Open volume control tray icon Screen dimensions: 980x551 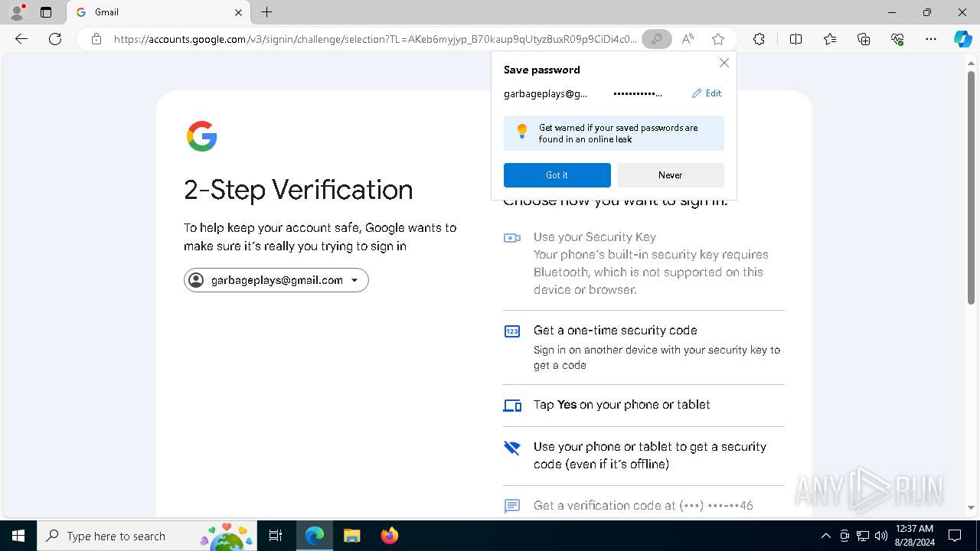pos(881,536)
